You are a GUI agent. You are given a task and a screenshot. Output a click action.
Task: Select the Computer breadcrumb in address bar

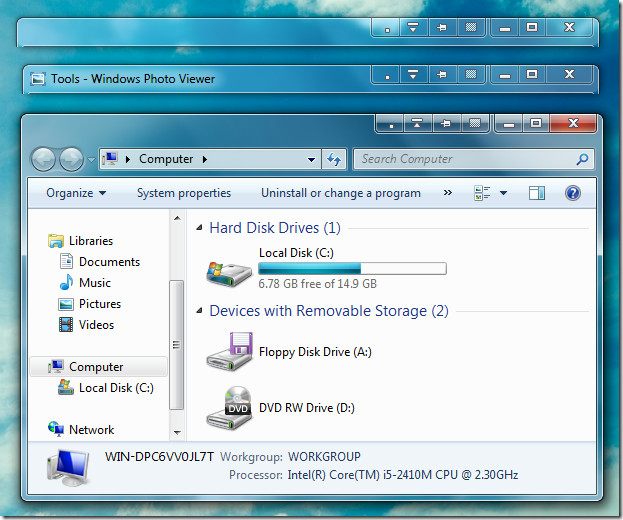click(x=166, y=159)
